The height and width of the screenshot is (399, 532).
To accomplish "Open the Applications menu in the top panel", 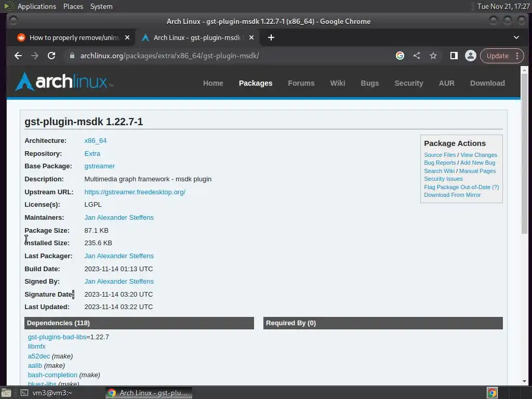I will 37,6.
